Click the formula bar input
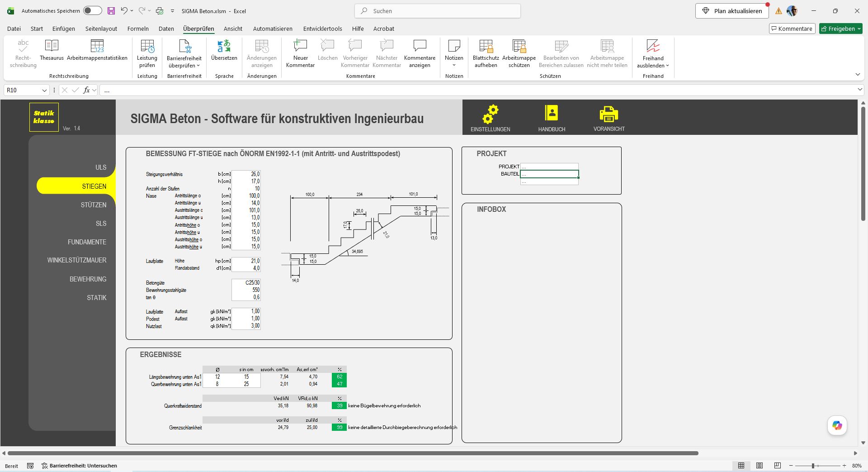The image size is (868, 472). pos(477,90)
